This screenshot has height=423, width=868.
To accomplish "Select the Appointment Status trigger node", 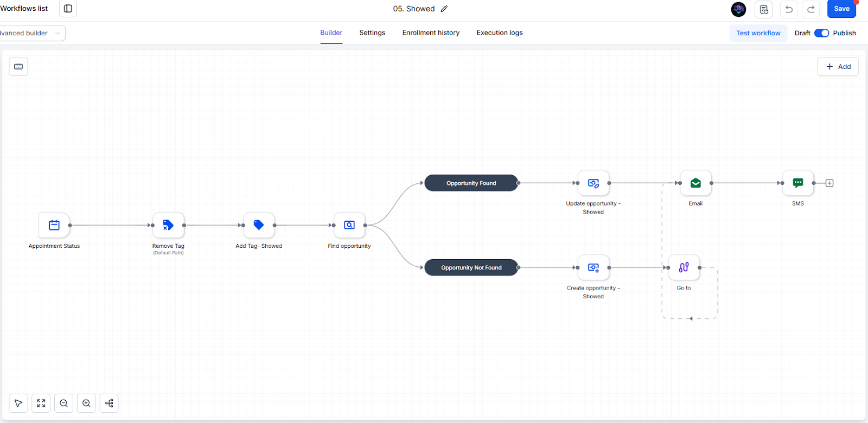I will coord(54,225).
